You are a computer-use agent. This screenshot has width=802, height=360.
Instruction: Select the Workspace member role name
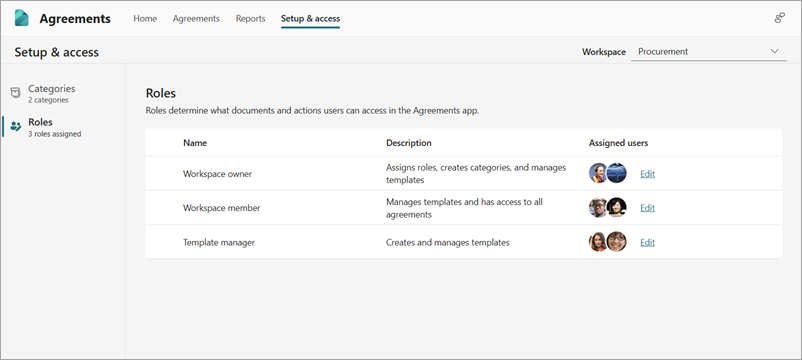coord(221,208)
